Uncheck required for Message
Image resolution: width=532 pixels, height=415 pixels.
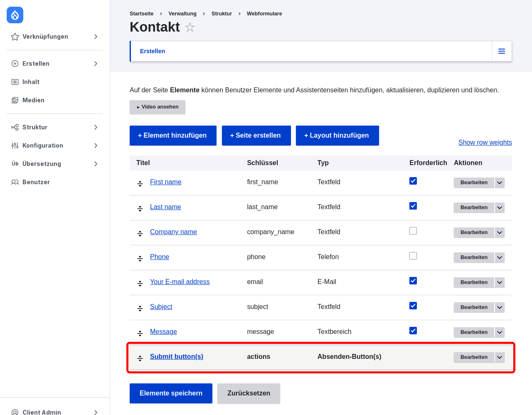[x=413, y=331]
